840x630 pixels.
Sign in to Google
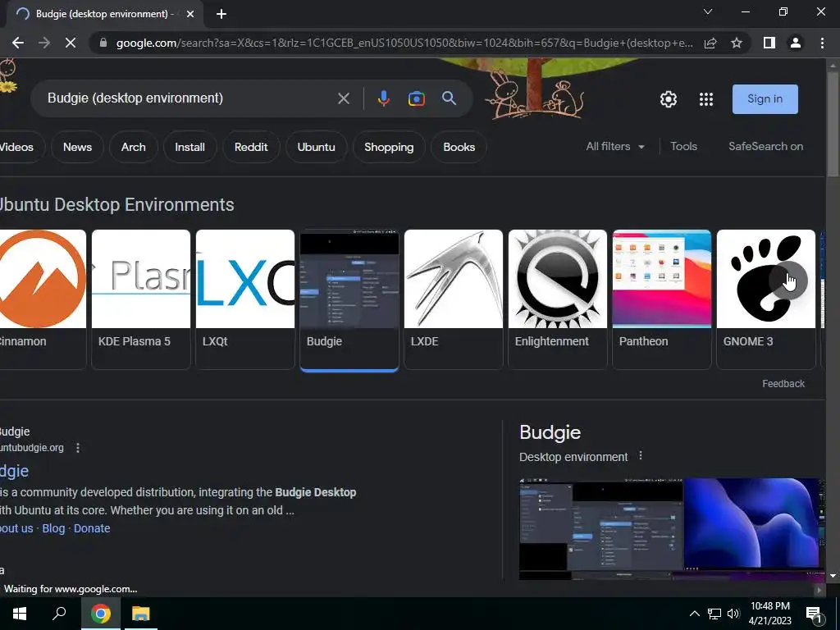coord(765,99)
